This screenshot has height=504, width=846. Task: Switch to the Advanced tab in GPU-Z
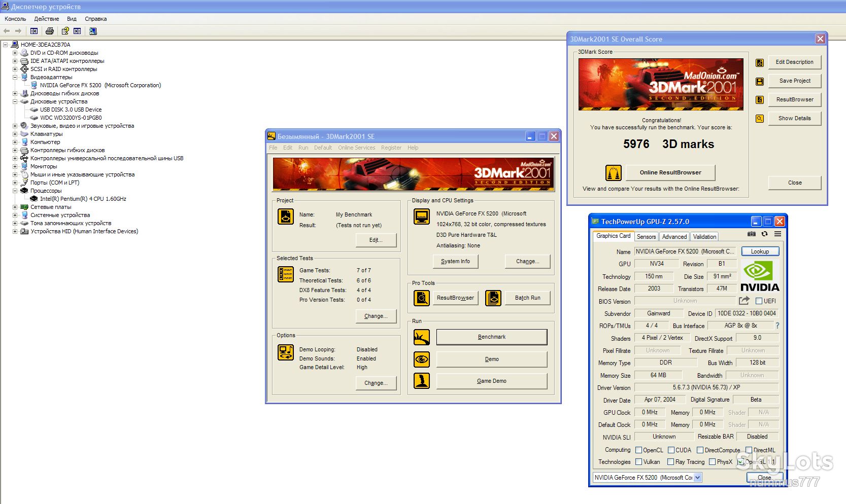click(674, 237)
